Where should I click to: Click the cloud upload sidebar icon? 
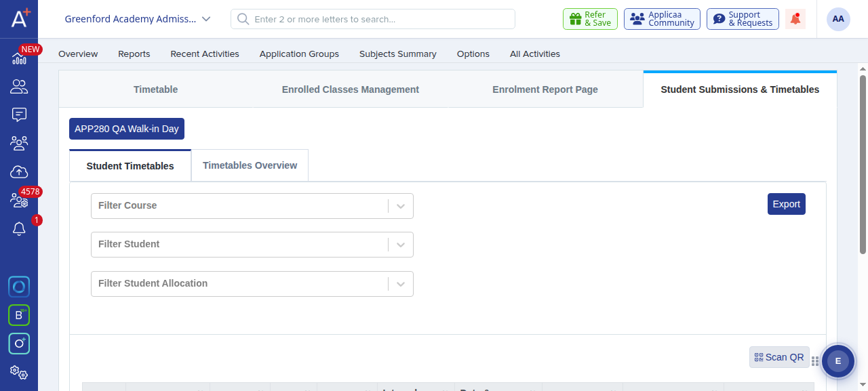point(19,171)
